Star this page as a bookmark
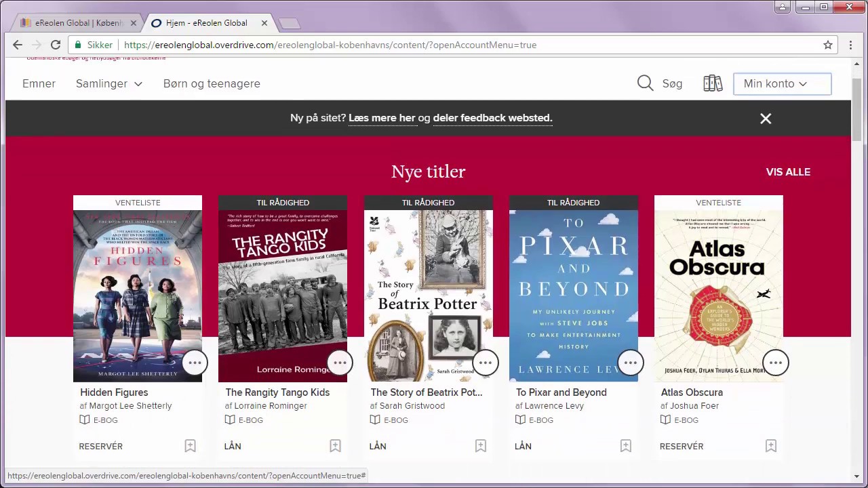The image size is (868, 488). pyautogui.click(x=828, y=45)
